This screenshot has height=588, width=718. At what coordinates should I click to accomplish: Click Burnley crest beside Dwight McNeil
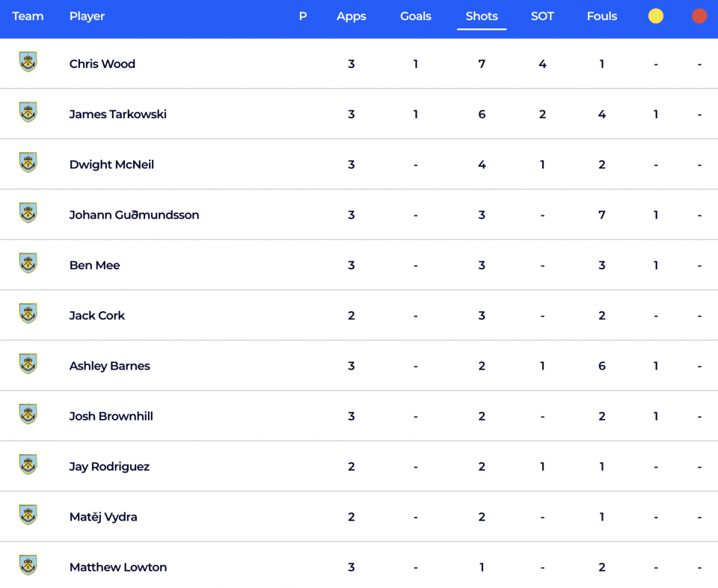click(28, 162)
